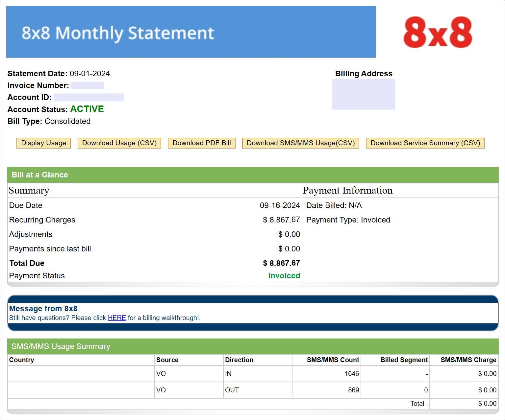
Task: Click the Recurring Charges label
Action: (42, 220)
